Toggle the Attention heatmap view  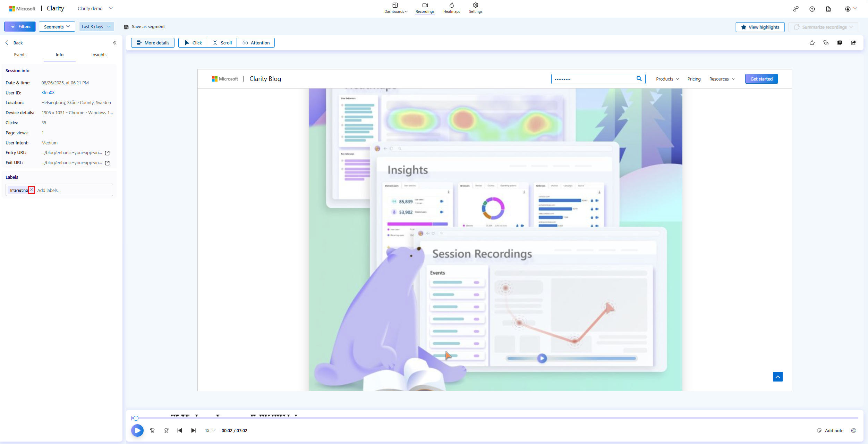click(256, 43)
